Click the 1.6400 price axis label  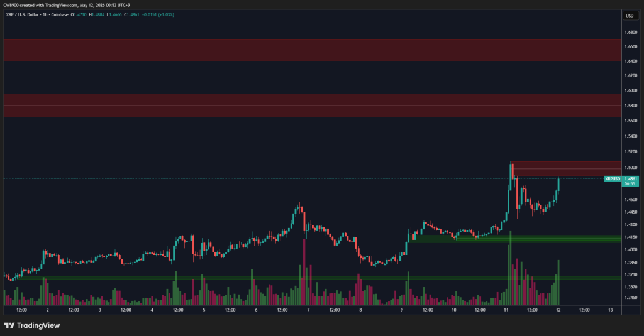pos(631,61)
